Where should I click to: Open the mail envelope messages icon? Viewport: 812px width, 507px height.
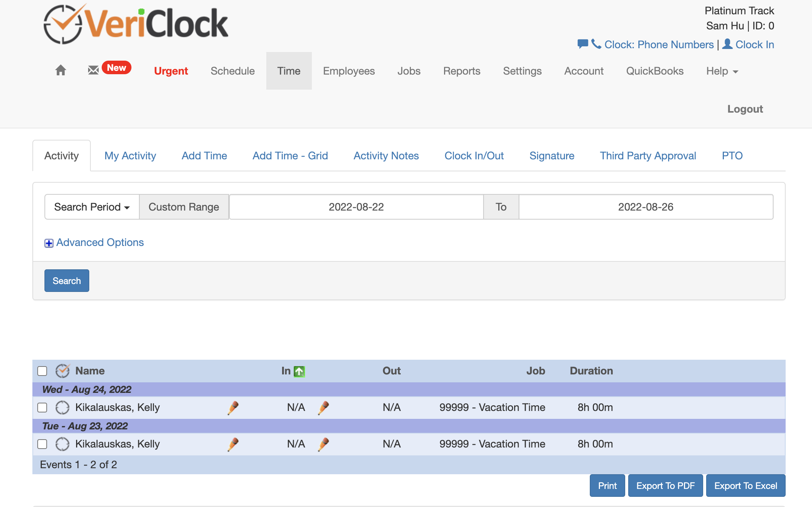(93, 70)
